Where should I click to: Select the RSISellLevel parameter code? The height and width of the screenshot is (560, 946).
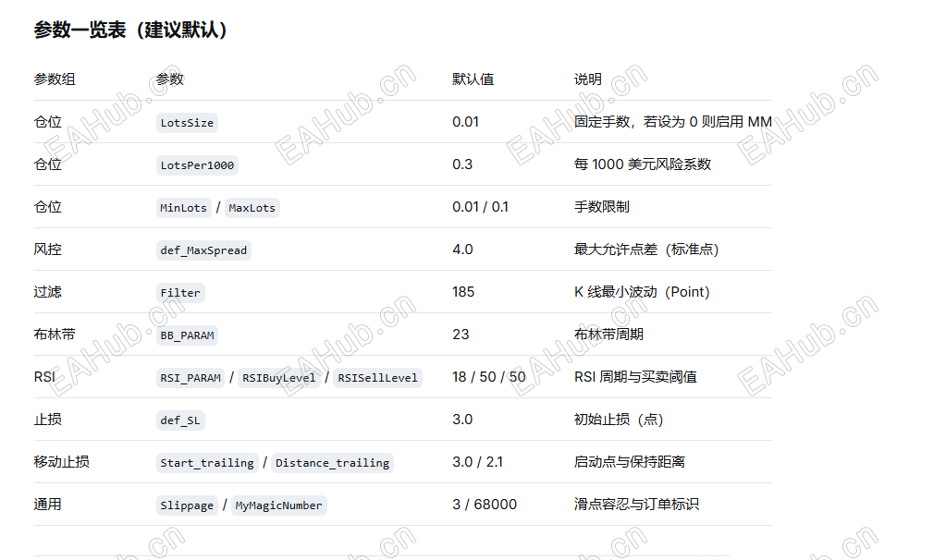pyautogui.click(x=377, y=378)
